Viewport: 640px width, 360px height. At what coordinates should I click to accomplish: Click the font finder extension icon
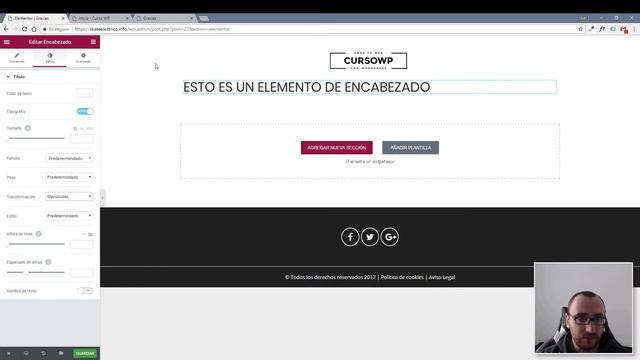(x=602, y=29)
